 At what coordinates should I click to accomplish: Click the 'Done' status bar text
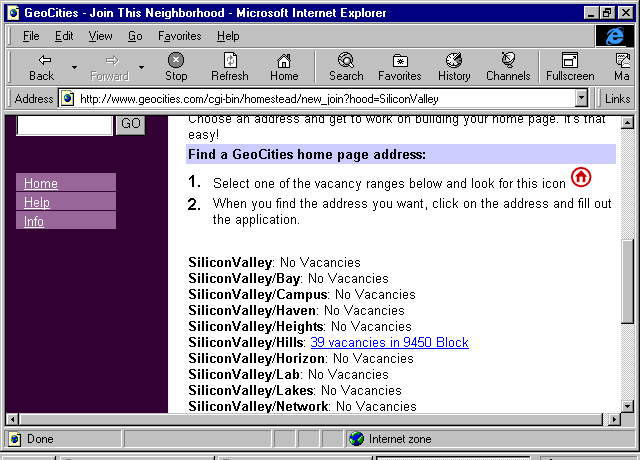[40, 439]
